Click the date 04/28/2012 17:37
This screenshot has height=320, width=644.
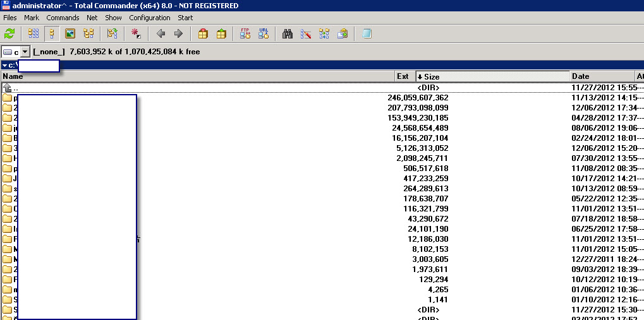coord(605,118)
